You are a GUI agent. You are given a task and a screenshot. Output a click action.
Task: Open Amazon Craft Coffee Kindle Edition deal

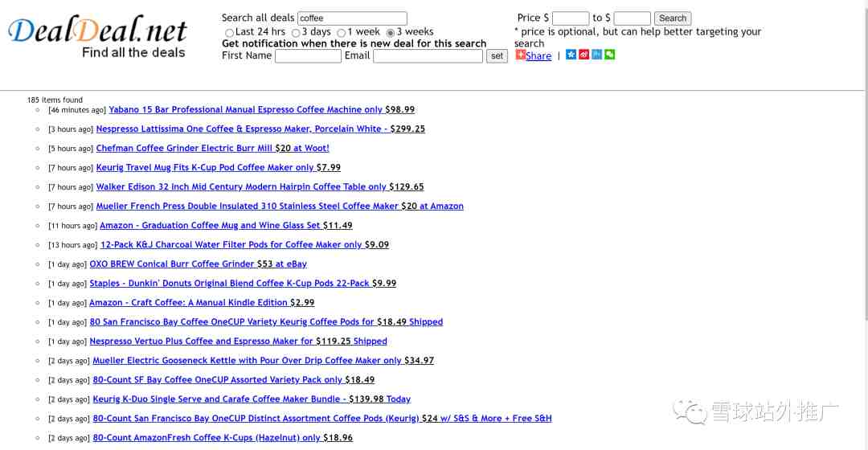pos(202,303)
